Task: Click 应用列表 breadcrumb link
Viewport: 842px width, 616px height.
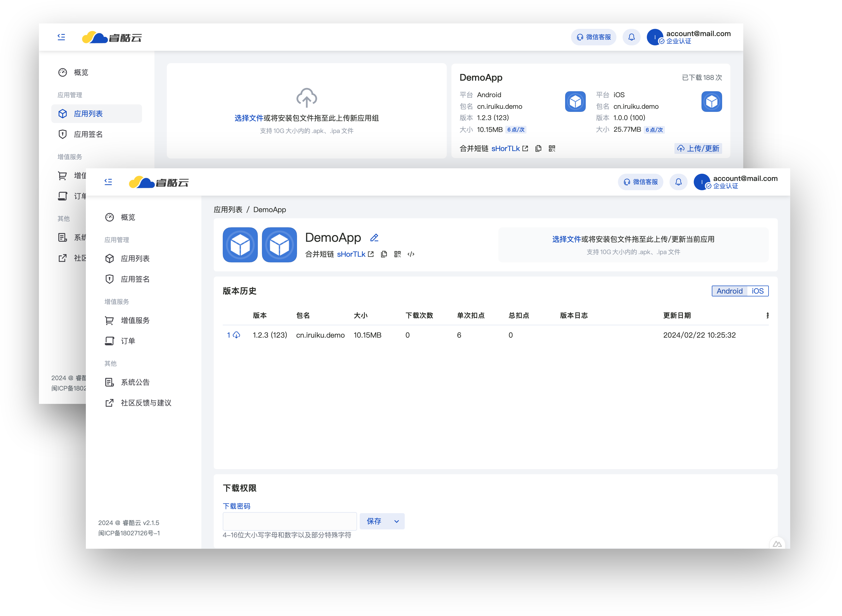Action: click(228, 210)
